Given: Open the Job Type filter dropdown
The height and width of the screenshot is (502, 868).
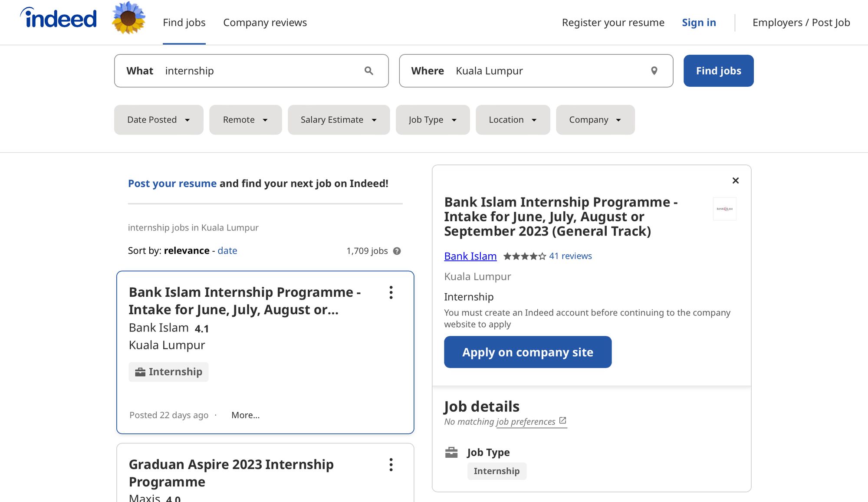Looking at the screenshot, I should 432,120.
